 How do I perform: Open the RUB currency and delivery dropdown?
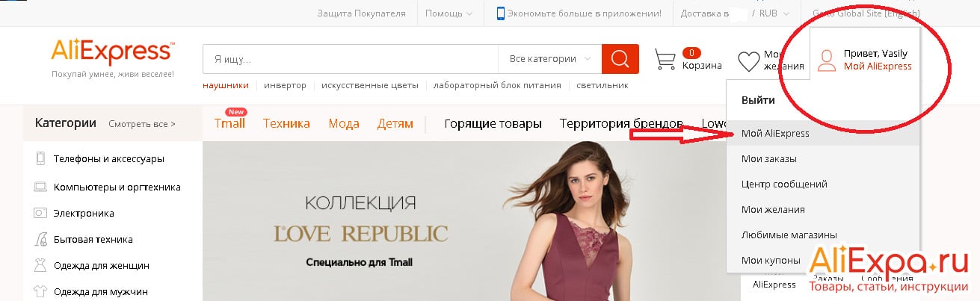coord(739,13)
